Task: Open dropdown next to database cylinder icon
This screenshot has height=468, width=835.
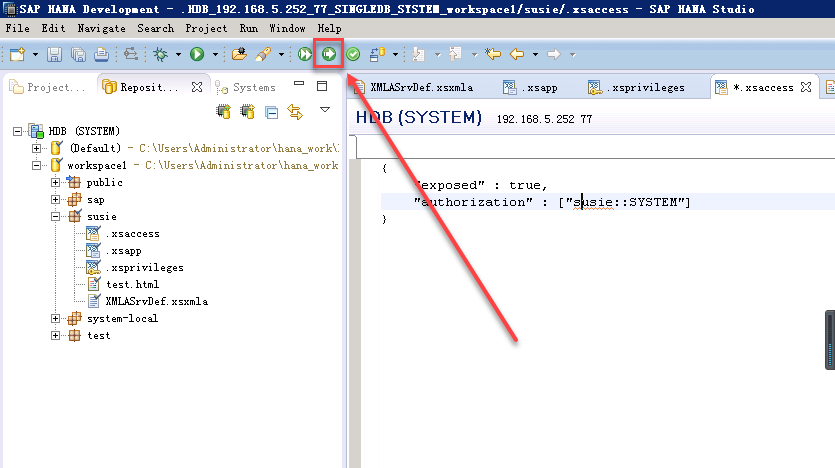Action: click(395, 54)
